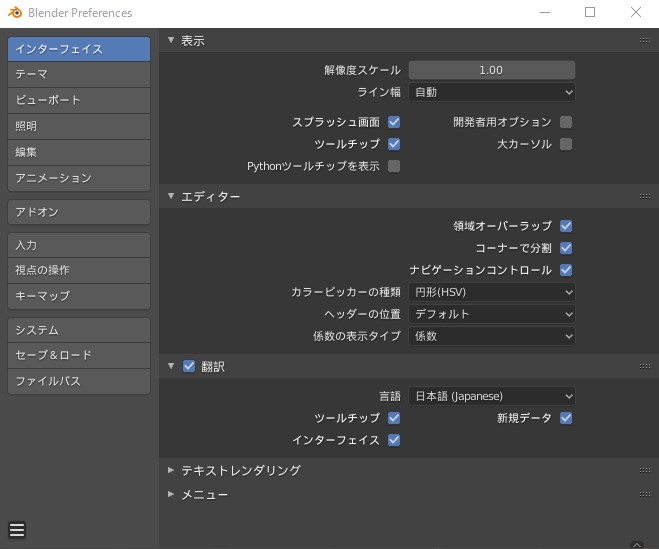
Task: Close the Blender Preferences window
Action: click(x=636, y=12)
